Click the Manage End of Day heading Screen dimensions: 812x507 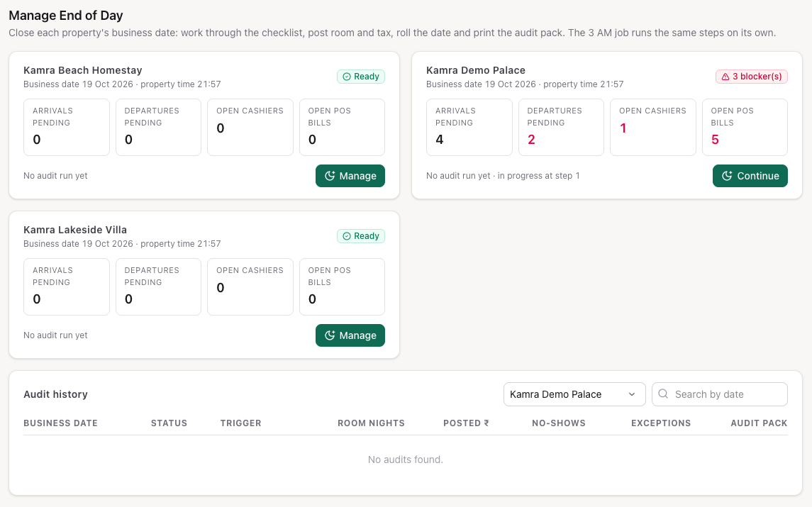(x=66, y=16)
